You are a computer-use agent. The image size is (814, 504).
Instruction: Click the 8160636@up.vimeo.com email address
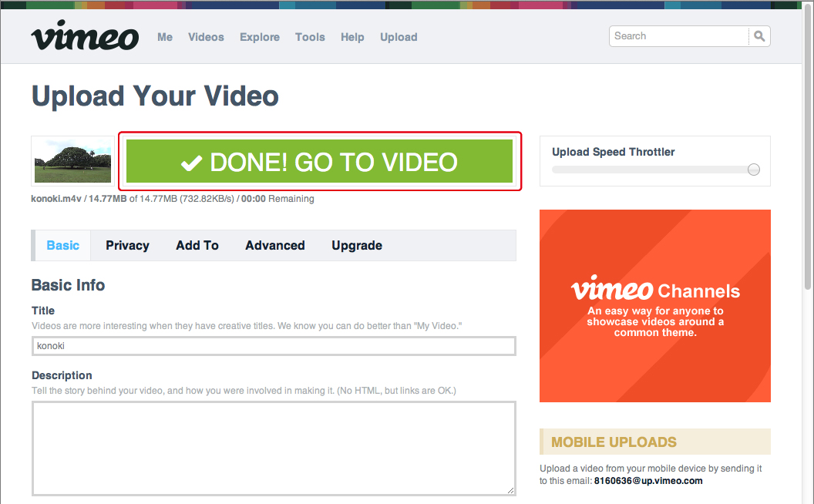pyautogui.click(x=648, y=481)
